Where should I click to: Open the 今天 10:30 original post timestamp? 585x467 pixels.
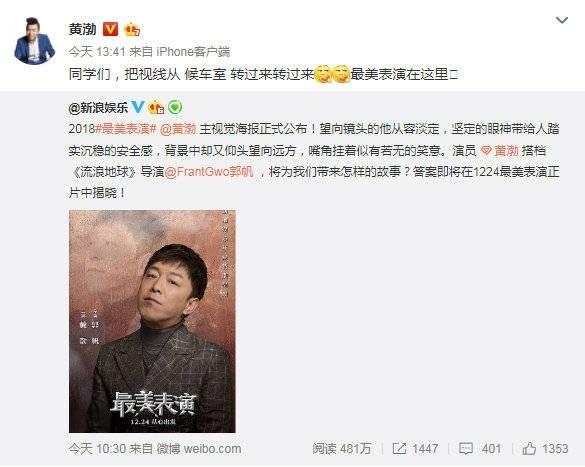point(97,448)
